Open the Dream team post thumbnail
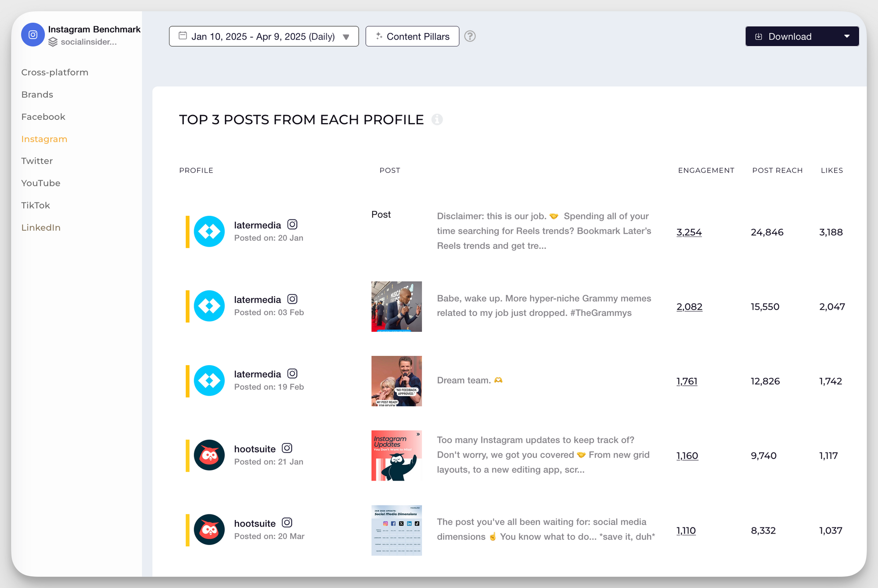This screenshot has height=588, width=878. [x=396, y=381]
